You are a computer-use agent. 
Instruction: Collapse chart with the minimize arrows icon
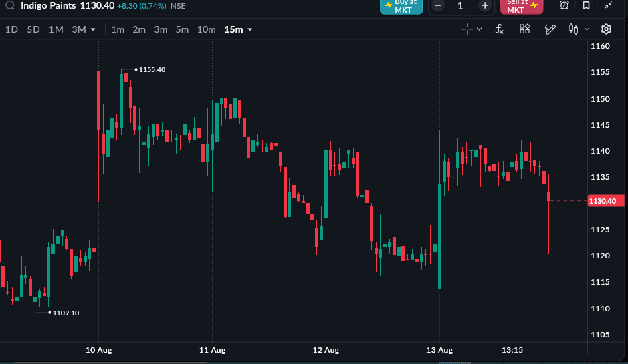point(609,5)
